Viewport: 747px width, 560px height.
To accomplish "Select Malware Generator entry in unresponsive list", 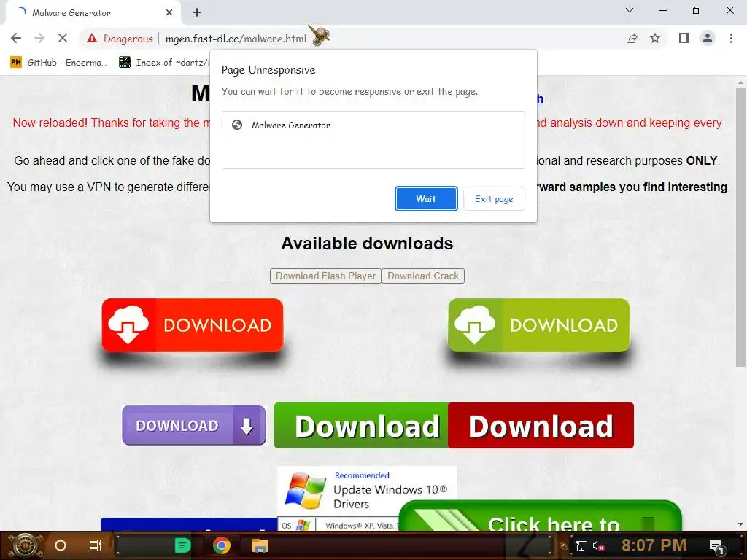I will [x=373, y=125].
